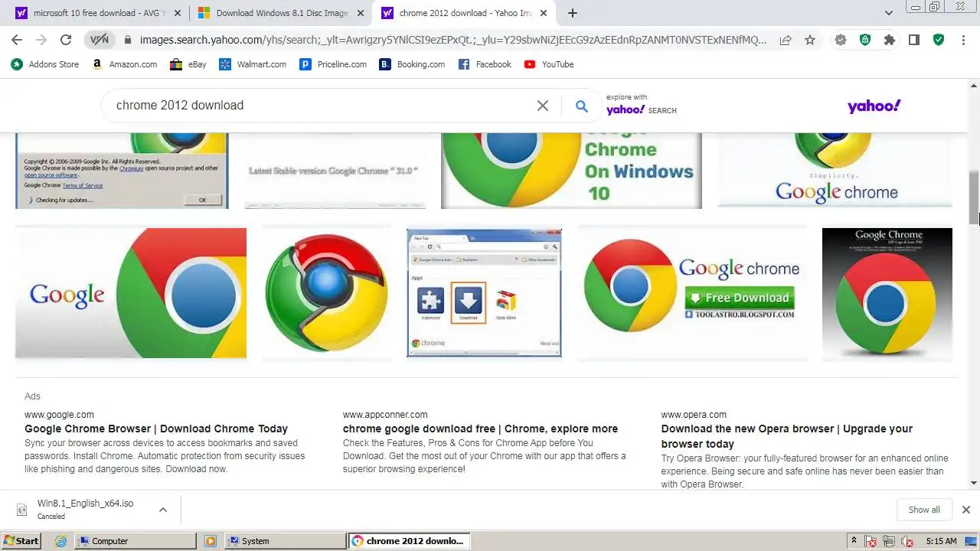This screenshot has width=980, height=551.
Task: Open the glossy 3D Chrome logo thumbnail
Action: (x=327, y=293)
